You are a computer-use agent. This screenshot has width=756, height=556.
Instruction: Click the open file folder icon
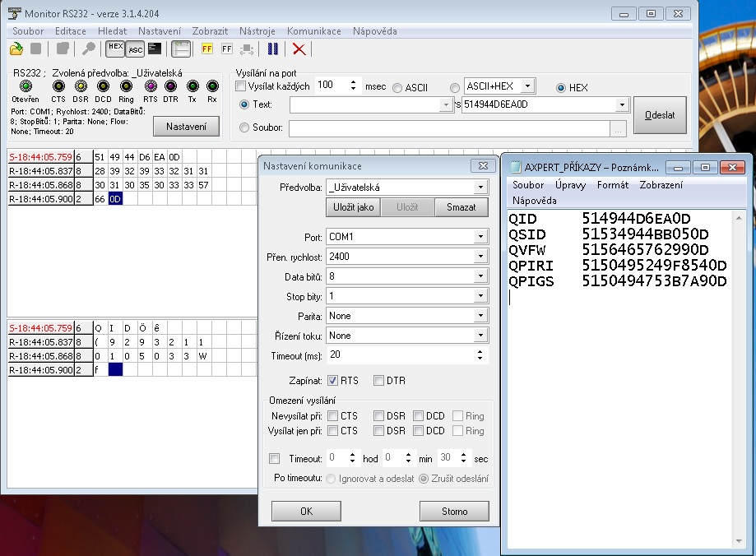[x=16, y=49]
